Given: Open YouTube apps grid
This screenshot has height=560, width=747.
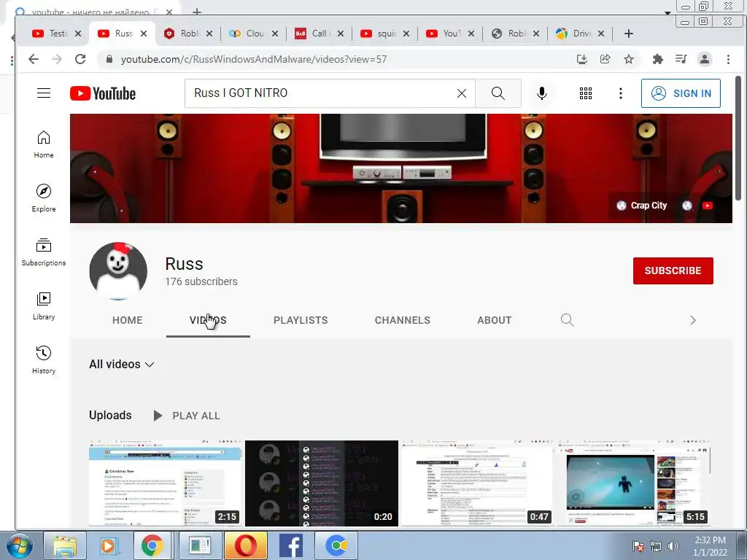Looking at the screenshot, I should [586, 93].
